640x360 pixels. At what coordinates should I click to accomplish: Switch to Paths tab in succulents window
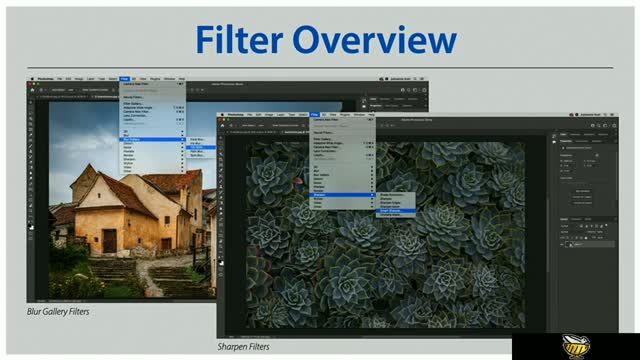click(587, 219)
